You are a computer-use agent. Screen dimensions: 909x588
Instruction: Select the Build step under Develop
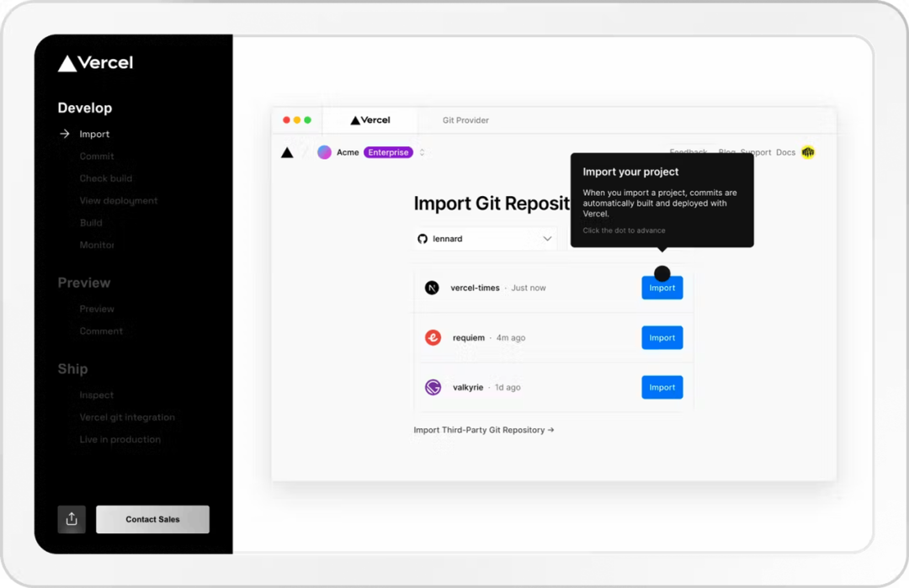(x=91, y=223)
